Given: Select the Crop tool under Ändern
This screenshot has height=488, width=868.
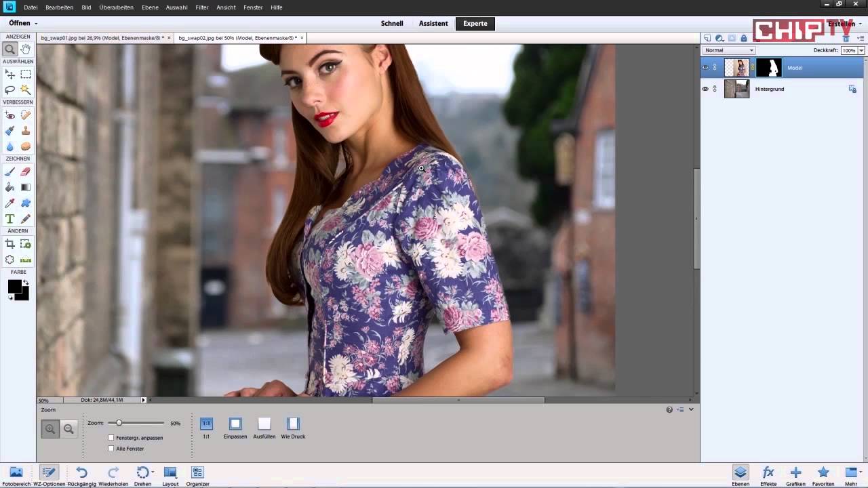Looking at the screenshot, I should click(x=10, y=244).
